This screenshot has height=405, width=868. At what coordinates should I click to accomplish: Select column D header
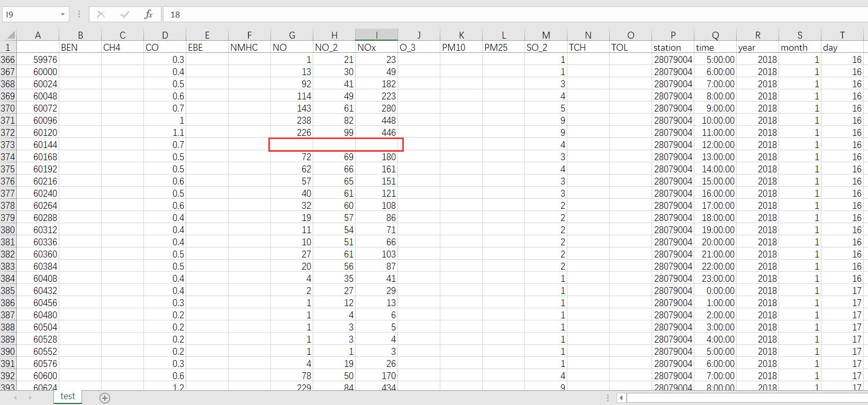(x=165, y=35)
